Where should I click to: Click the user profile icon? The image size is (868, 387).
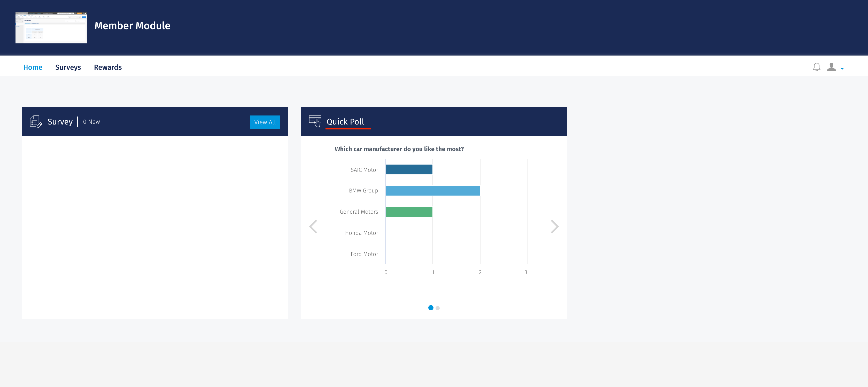point(832,67)
